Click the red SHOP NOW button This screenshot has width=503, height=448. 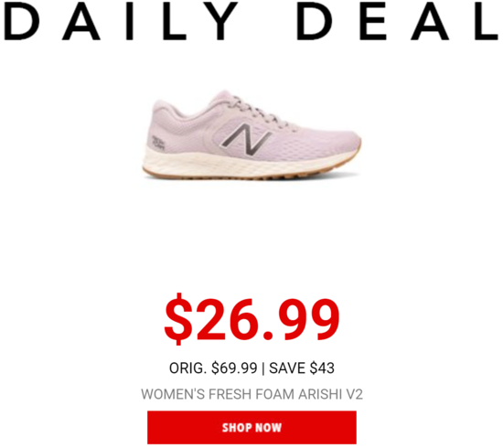(251, 427)
